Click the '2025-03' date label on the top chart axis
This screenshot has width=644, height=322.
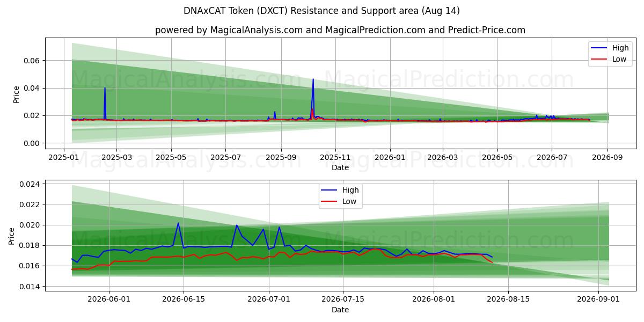[117, 158]
